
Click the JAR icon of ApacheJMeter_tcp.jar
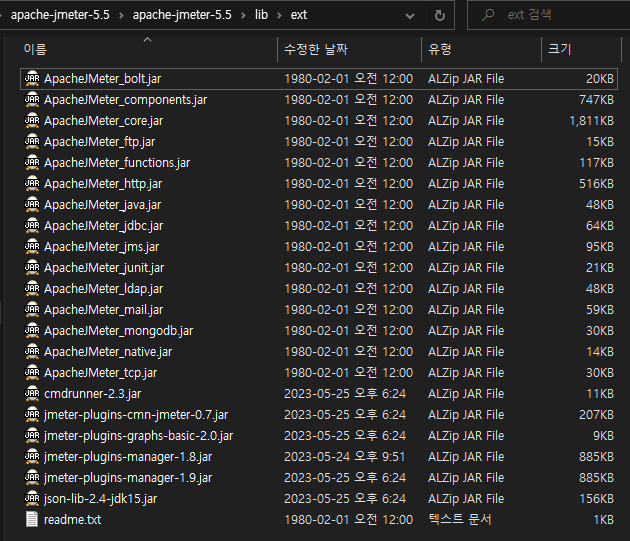click(32, 373)
